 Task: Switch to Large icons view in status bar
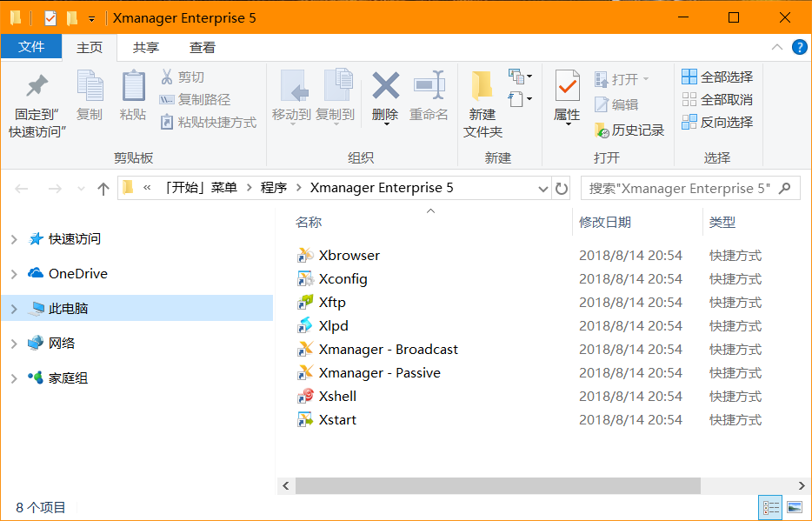pyautogui.click(x=795, y=508)
